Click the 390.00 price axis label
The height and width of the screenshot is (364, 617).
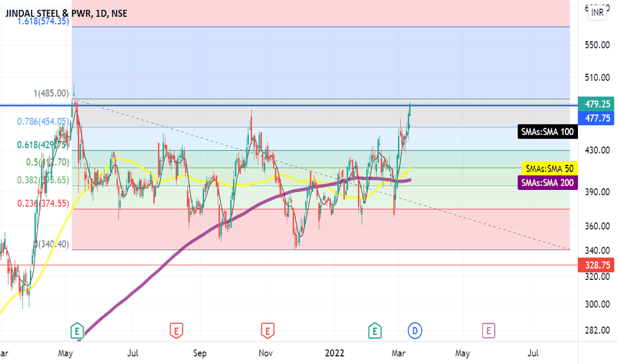597,192
